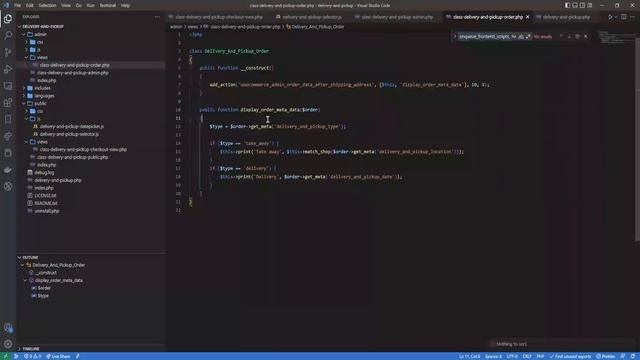Toggle the secondary sidebar layout icon
The width and height of the screenshot is (640, 360).
(x=582, y=5)
